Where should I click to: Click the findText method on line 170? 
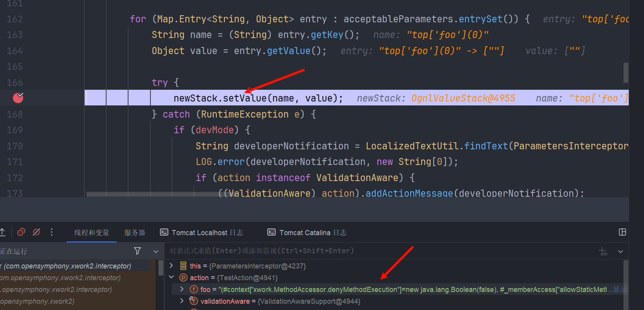tap(486, 146)
